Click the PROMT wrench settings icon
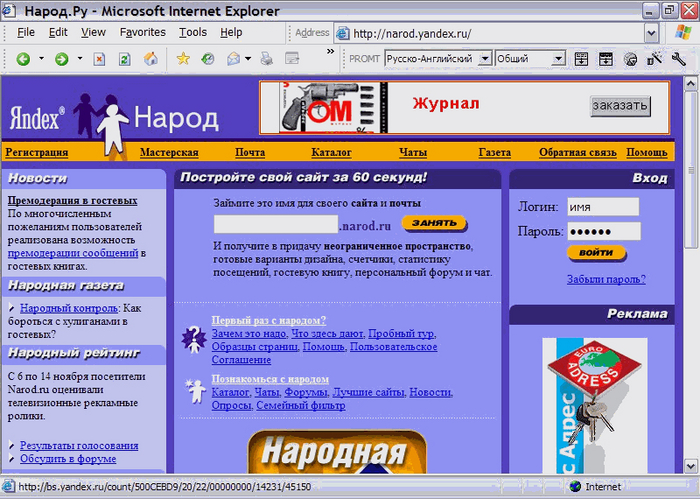 tap(679, 58)
